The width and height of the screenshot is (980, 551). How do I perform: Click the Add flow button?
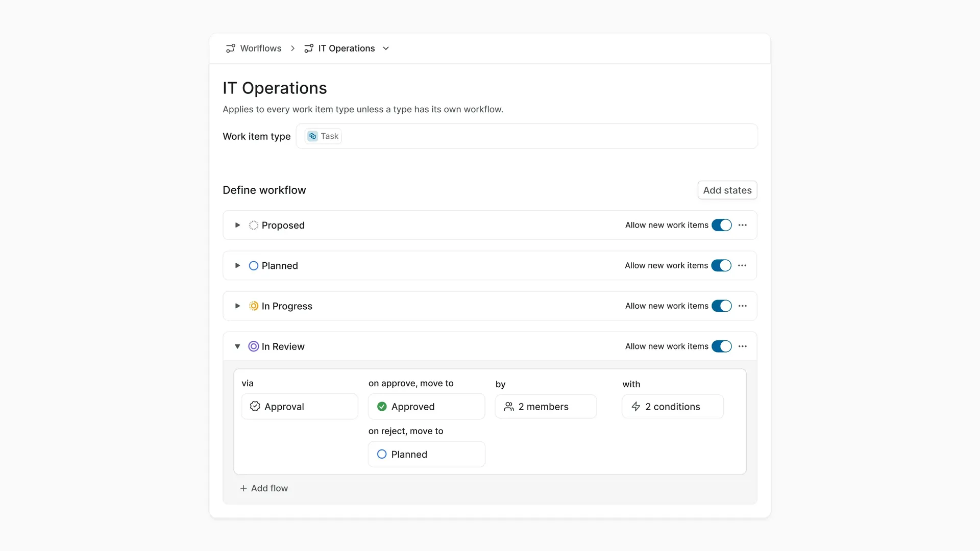[264, 488]
